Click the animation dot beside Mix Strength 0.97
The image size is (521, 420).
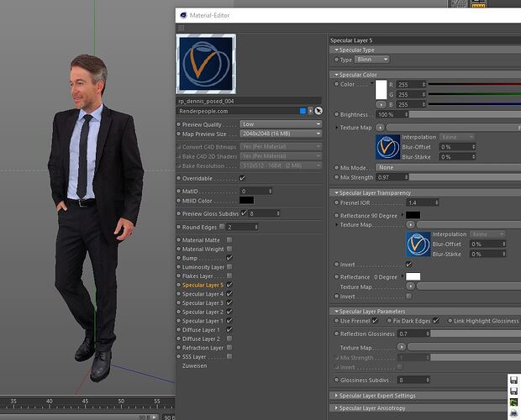pyautogui.click(x=336, y=177)
